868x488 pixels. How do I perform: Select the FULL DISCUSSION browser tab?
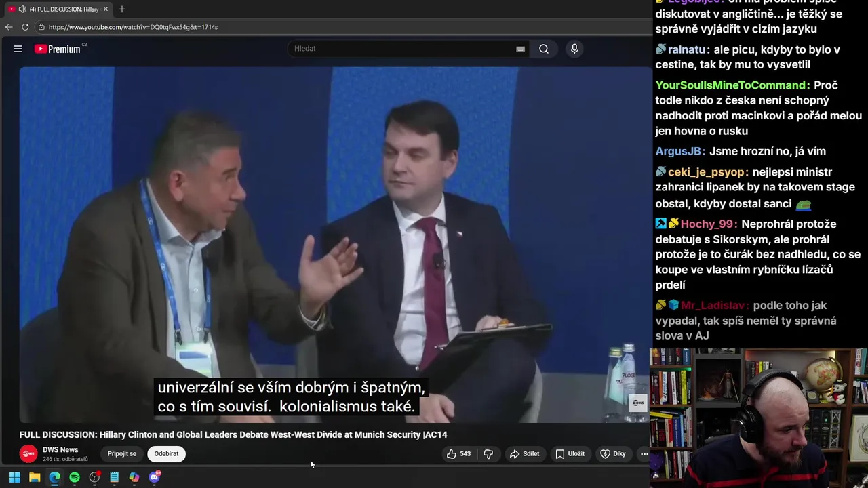point(58,9)
